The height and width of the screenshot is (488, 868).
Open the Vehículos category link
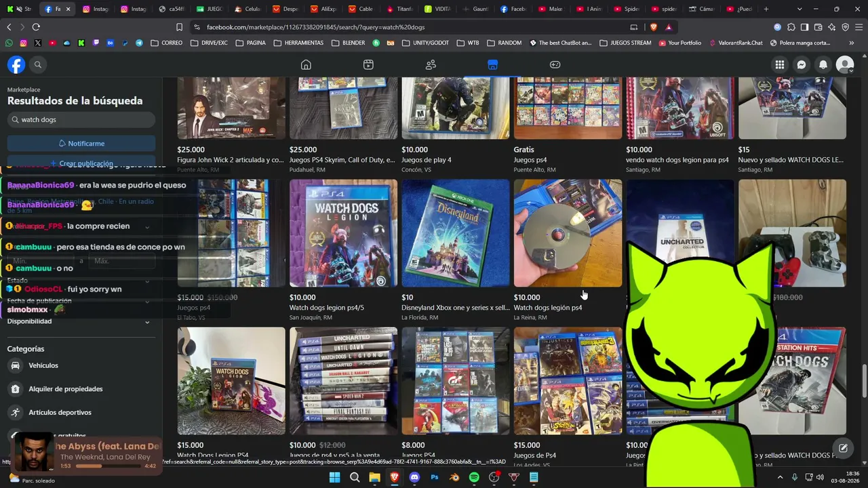pos(43,365)
